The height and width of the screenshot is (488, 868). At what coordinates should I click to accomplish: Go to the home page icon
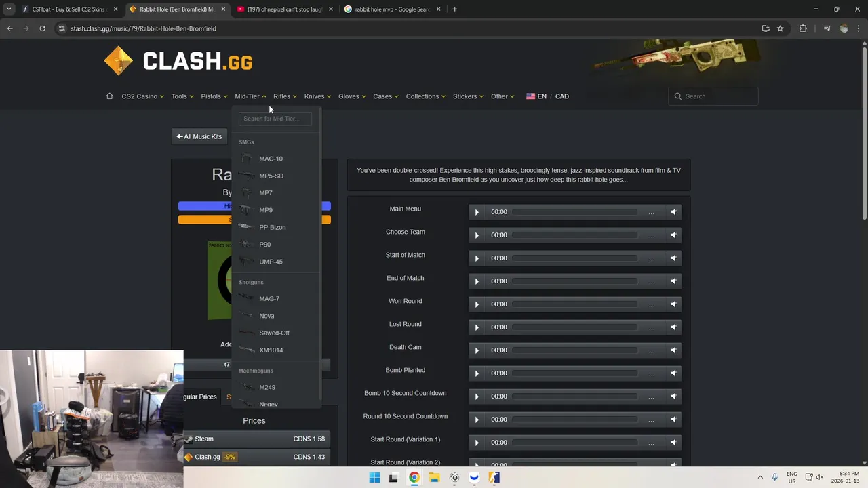(x=109, y=96)
